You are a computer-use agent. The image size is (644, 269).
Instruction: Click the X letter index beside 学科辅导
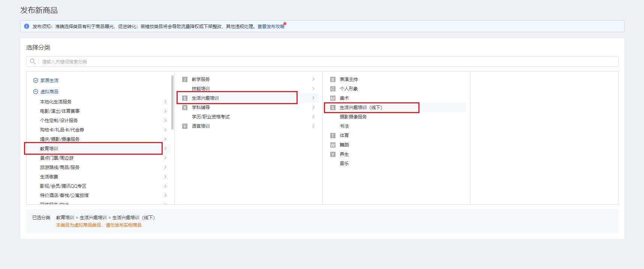pyautogui.click(x=185, y=108)
